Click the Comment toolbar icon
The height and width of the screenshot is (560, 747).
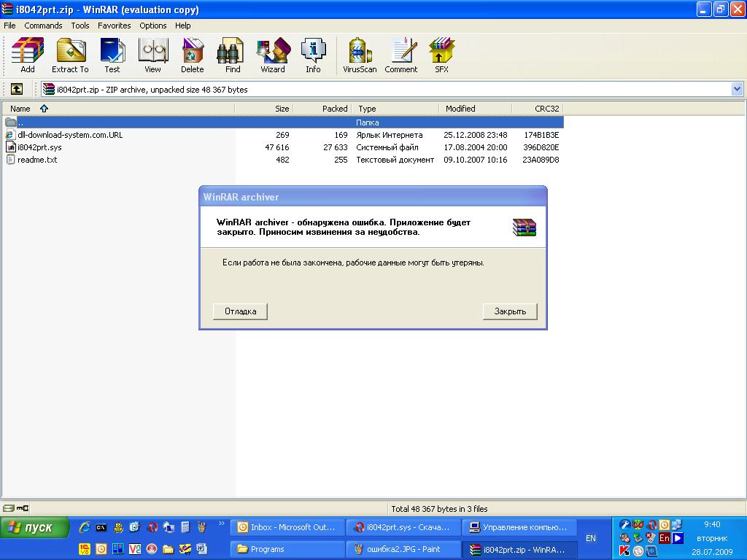click(401, 55)
